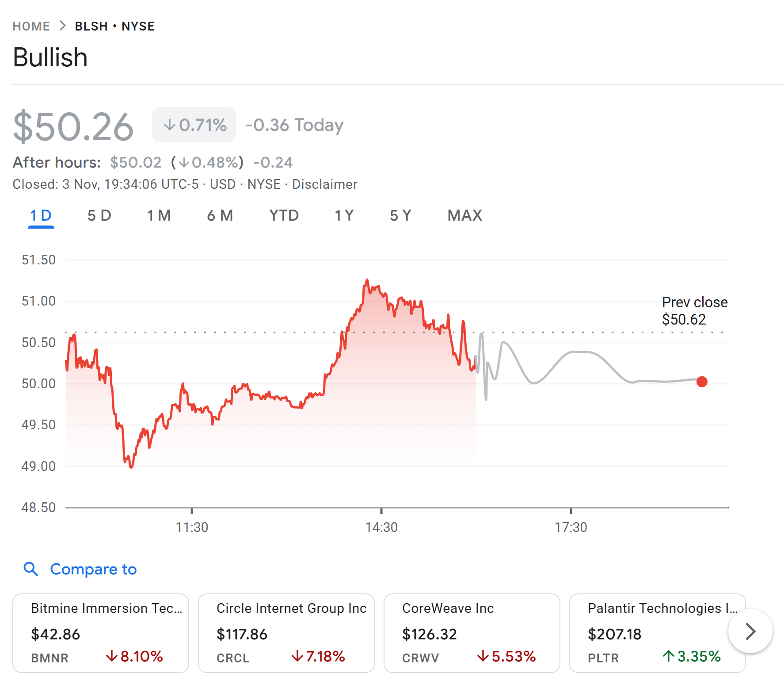Click the red down arrow on BMNR card
The width and height of the screenshot is (784, 696).
click(x=112, y=656)
